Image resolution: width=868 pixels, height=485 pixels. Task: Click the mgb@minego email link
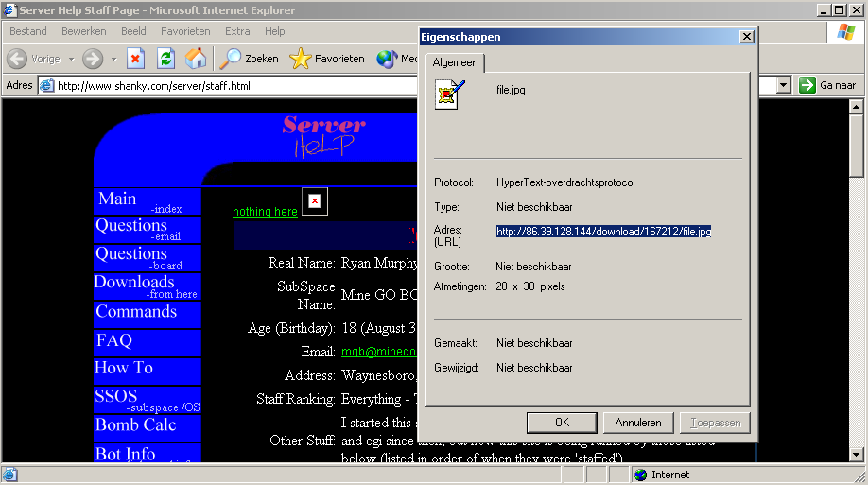[378, 352]
